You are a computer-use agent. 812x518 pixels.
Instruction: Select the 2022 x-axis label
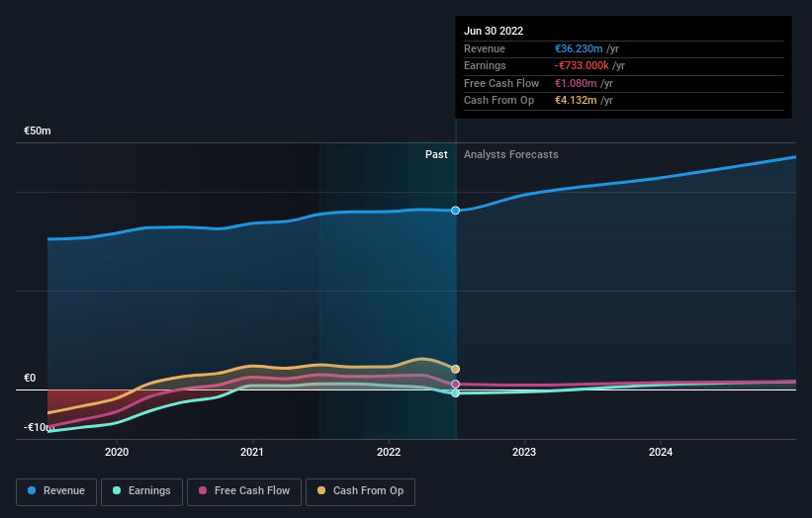click(x=389, y=452)
